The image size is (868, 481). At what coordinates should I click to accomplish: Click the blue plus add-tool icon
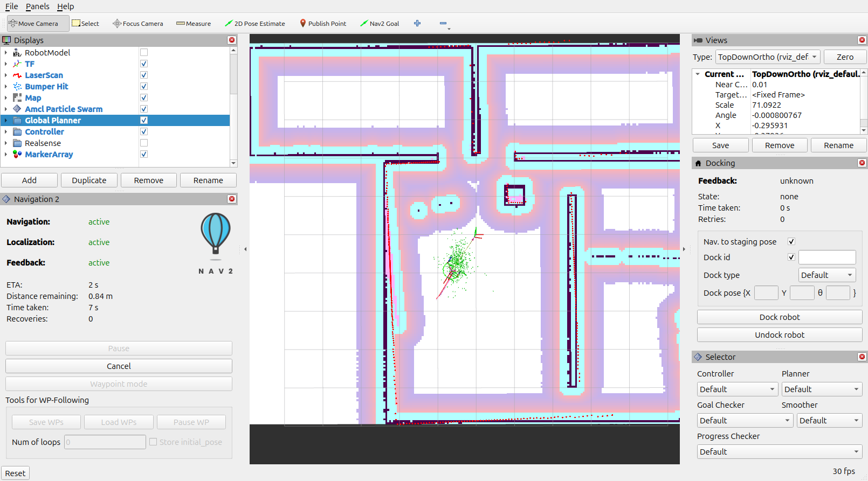[x=417, y=23]
